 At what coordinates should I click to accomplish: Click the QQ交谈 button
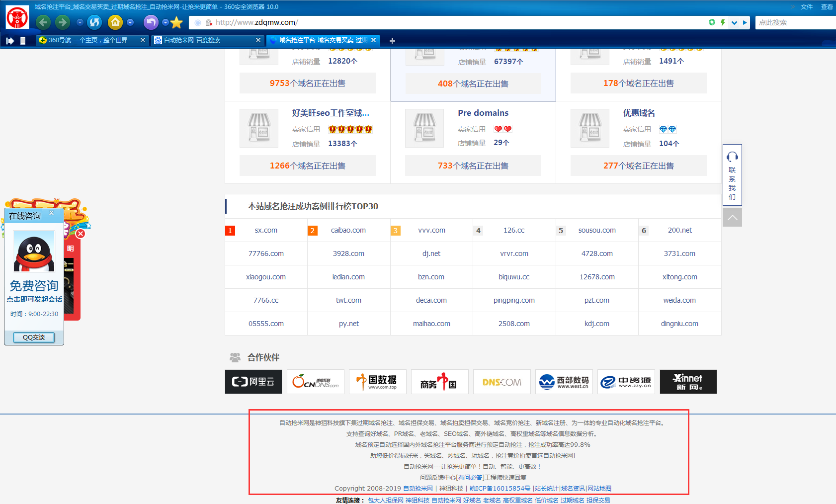click(x=34, y=337)
